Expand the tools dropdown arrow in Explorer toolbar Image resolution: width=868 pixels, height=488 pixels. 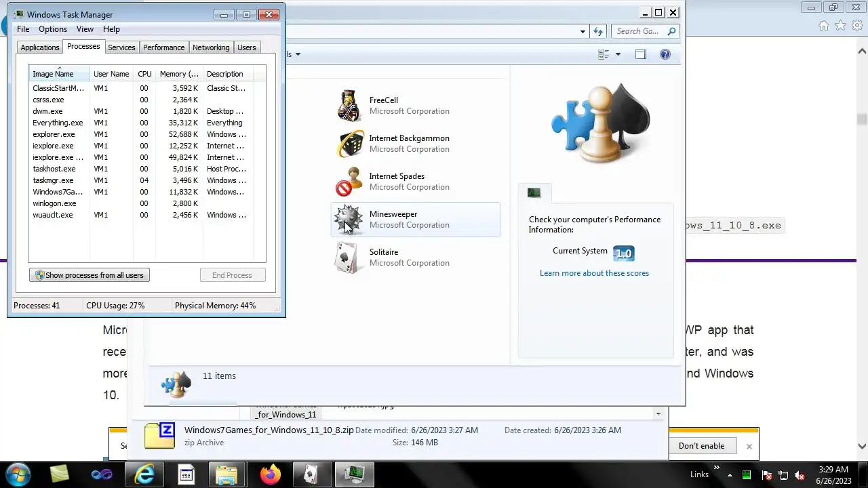298,54
